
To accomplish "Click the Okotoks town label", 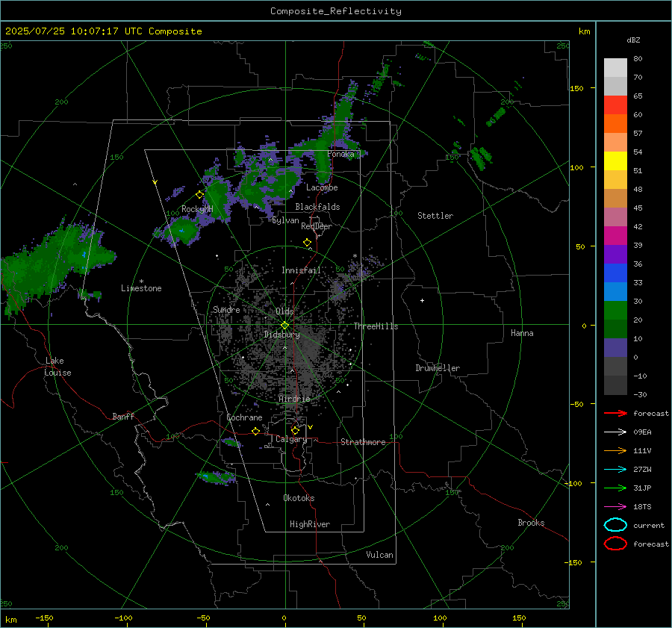I will click(x=299, y=498).
